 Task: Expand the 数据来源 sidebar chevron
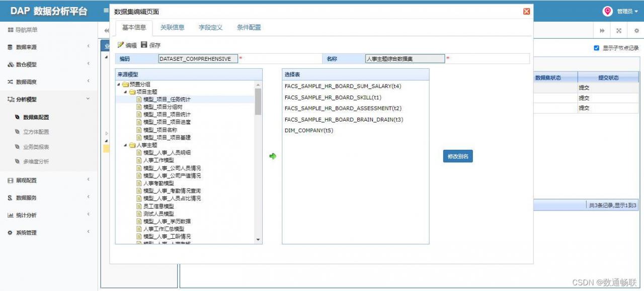pyautogui.click(x=88, y=47)
